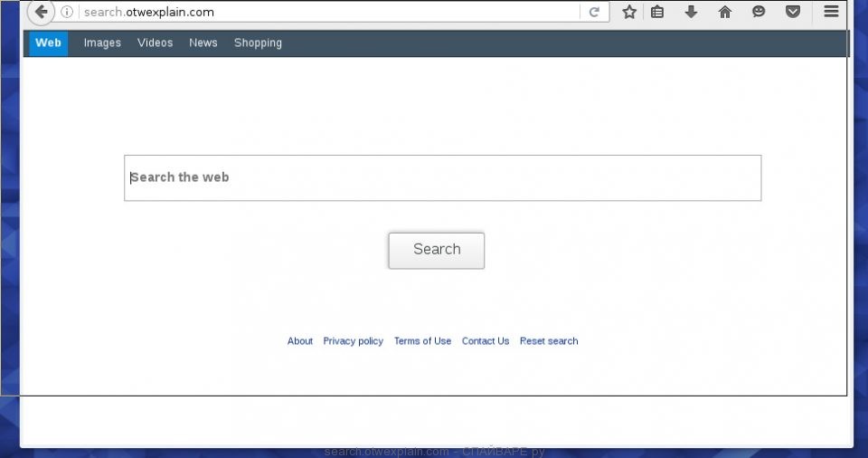The image size is (868, 458).
Task: Focus the 'Search the web' input field
Action: (442, 177)
